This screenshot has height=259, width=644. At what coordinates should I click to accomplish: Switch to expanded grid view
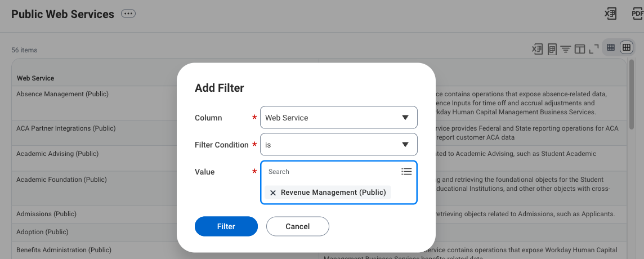click(627, 48)
